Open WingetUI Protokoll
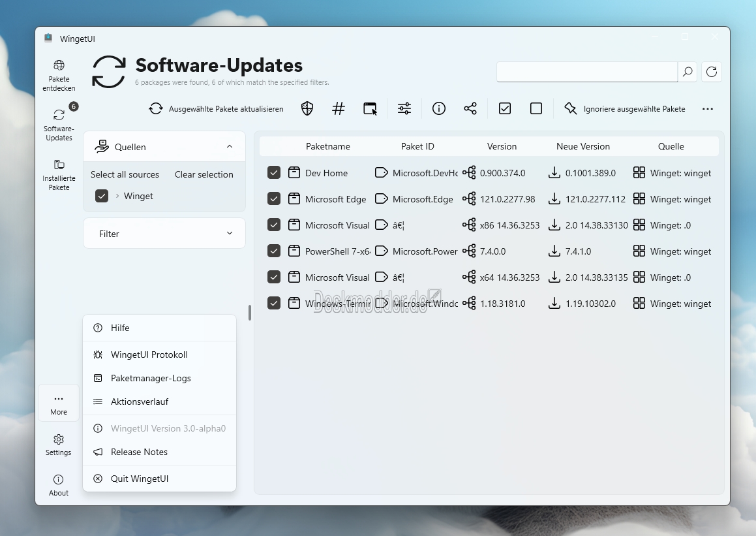Viewport: 756px width, 536px height. pos(160,355)
